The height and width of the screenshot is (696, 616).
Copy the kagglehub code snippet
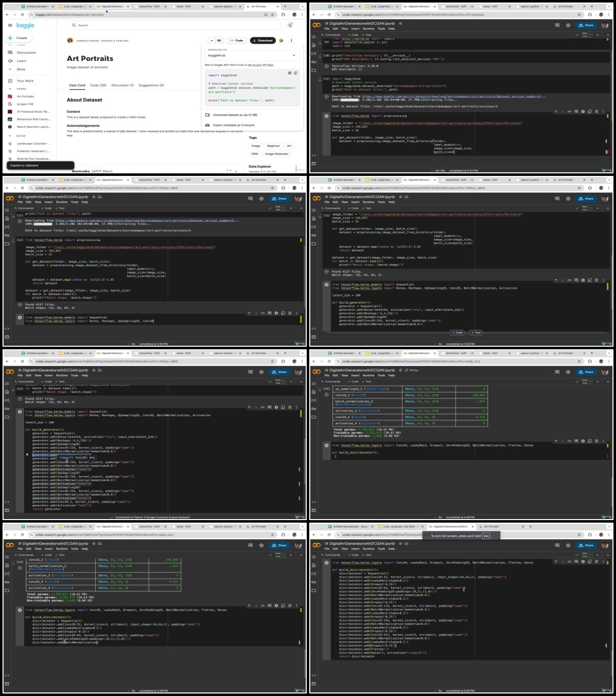click(x=296, y=73)
